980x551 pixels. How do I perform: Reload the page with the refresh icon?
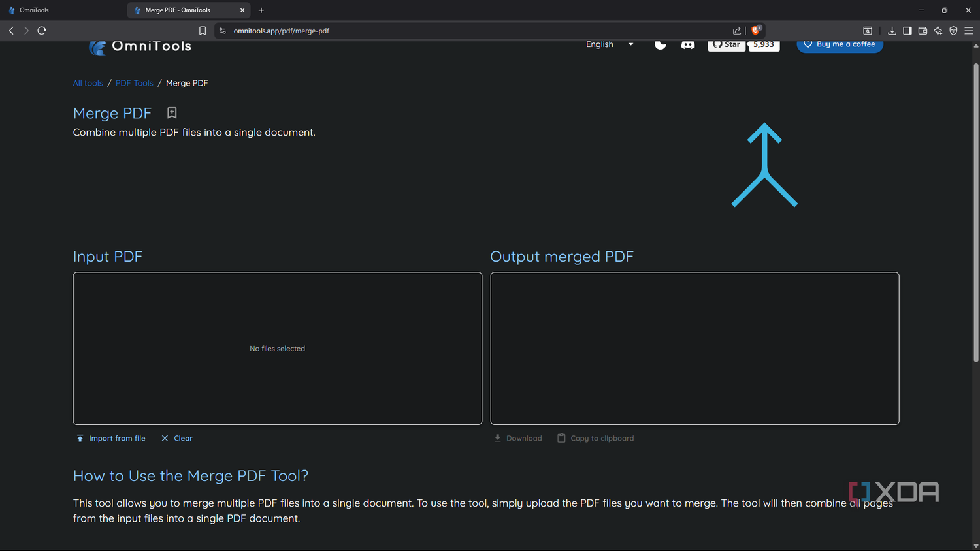(x=42, y=31)
